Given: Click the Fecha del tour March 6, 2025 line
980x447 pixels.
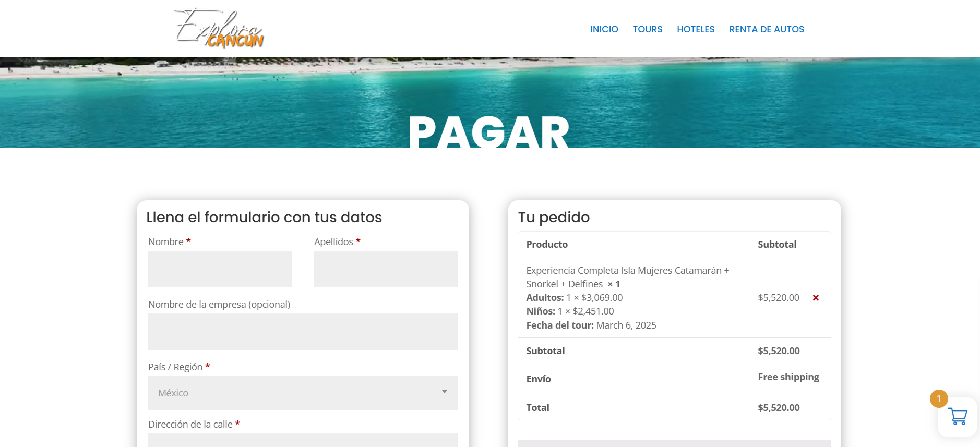Looking at the screenshot, I should click(x=591, y=325).
